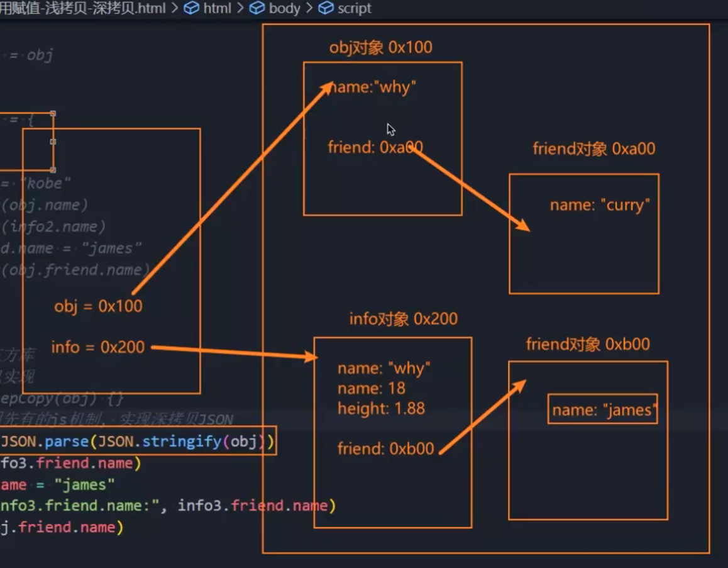Screen dimensions: 728x568
Task: Select the "height: 1.88" text annotation
Action: coord(381,408)
